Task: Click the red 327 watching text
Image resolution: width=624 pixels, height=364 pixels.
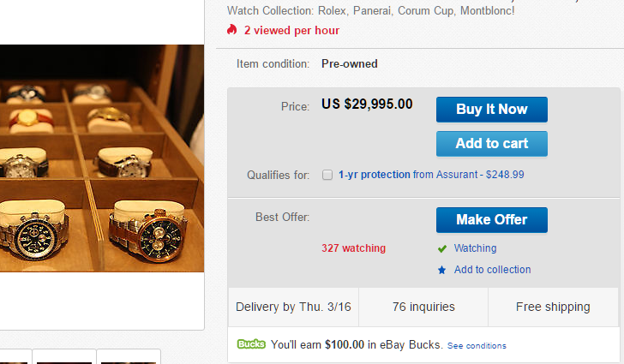Action: point(353,248)
